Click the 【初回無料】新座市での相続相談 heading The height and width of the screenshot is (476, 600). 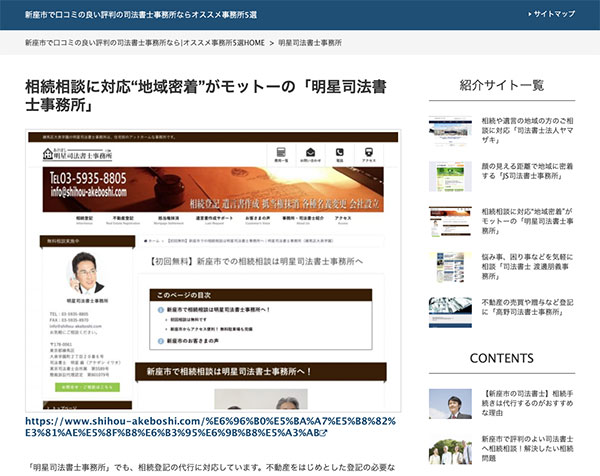coord(256,262)
